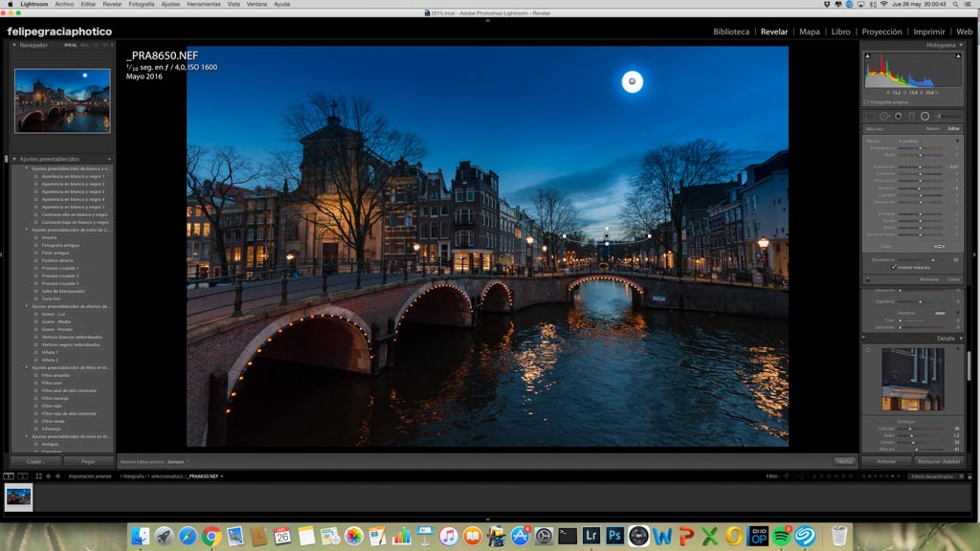Enable the Fotografía original checkbox
The height and width of the screenshot is (551, 980).
tap(866, 101)
